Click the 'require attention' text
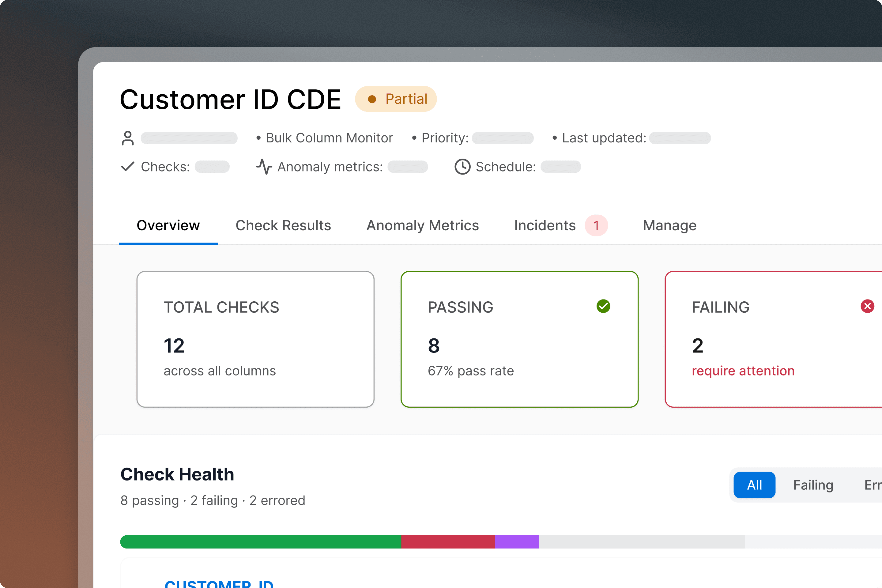The height and width of the screenshot is (588, 882). point(743,371)
